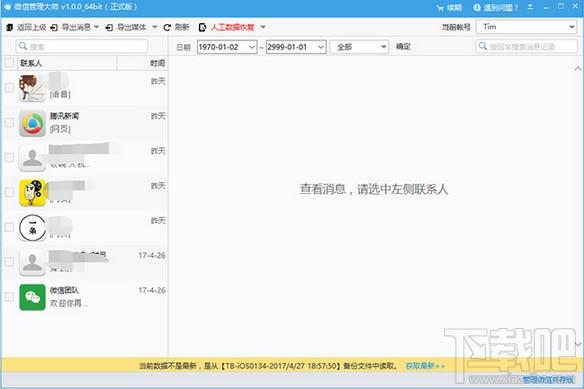
Task: Open the end date 2999-01-01 dropdown
Action: click(321, 47)
